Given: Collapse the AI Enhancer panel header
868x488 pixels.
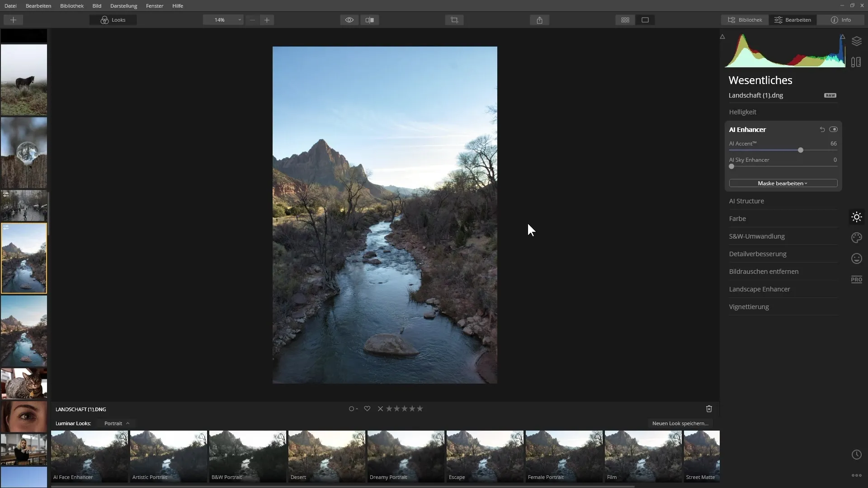Looking at the screenshot, I should click(747, 130).
